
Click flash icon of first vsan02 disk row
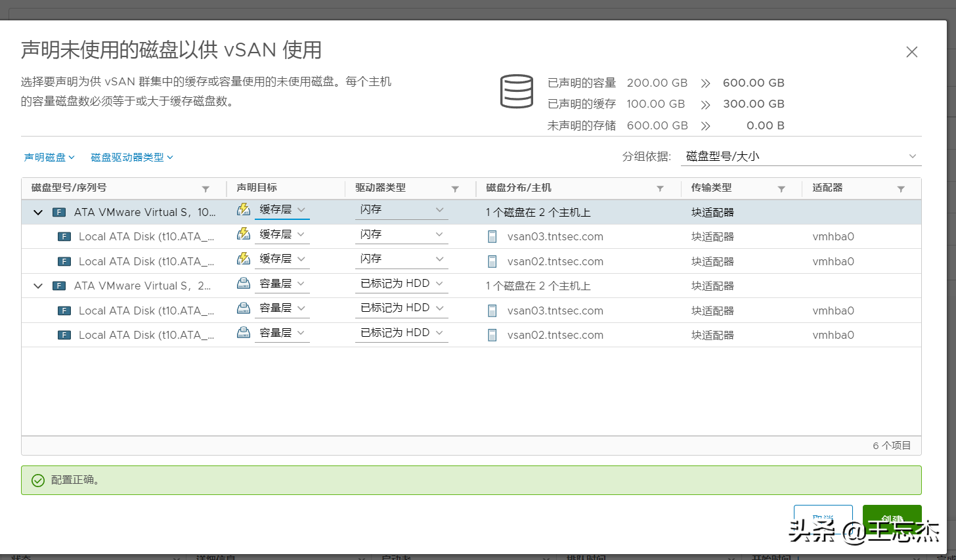pos(64,261)
